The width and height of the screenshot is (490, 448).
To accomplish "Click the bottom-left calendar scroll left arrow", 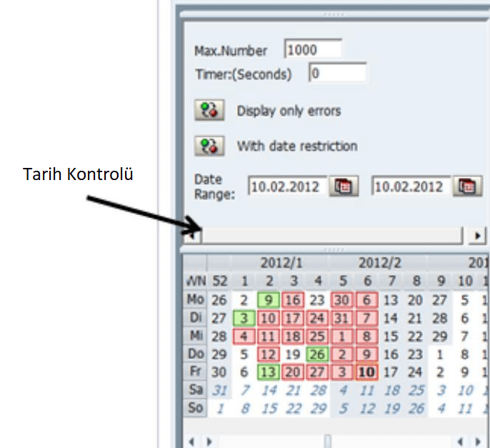I will click(189, 442).
